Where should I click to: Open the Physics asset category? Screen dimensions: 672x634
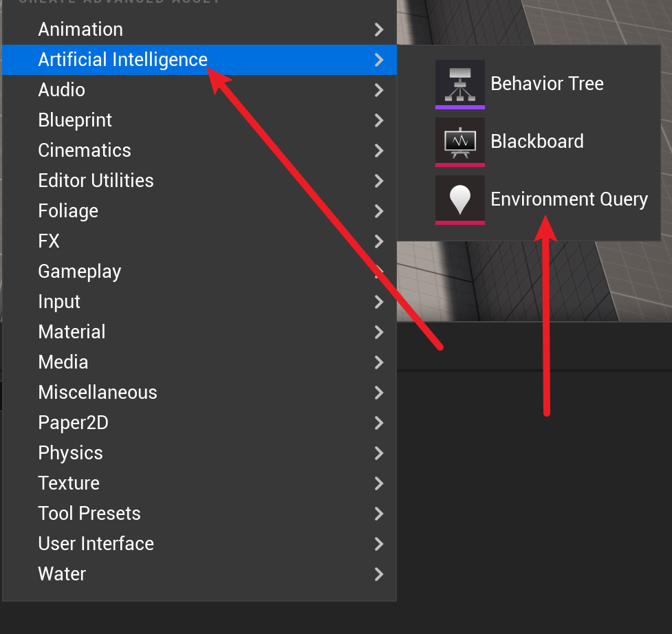70,453
